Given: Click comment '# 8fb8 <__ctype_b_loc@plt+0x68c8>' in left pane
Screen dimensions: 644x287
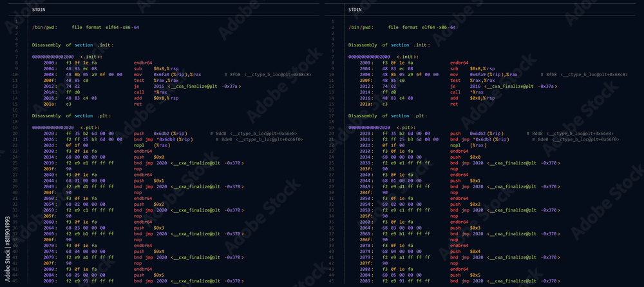Looking at the screenshot, I should coord(268,74).
